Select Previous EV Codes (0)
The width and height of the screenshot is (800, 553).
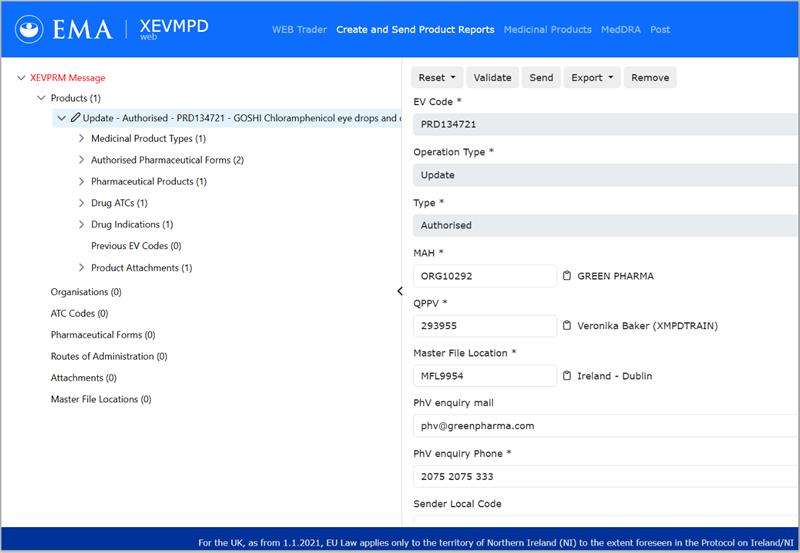[136, 246]
